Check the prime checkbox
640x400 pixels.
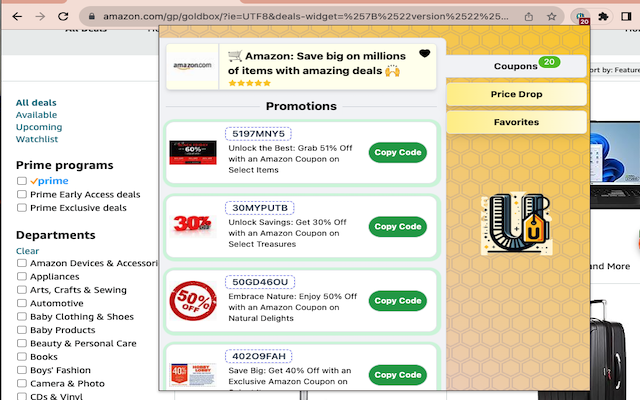coord(22,181)
